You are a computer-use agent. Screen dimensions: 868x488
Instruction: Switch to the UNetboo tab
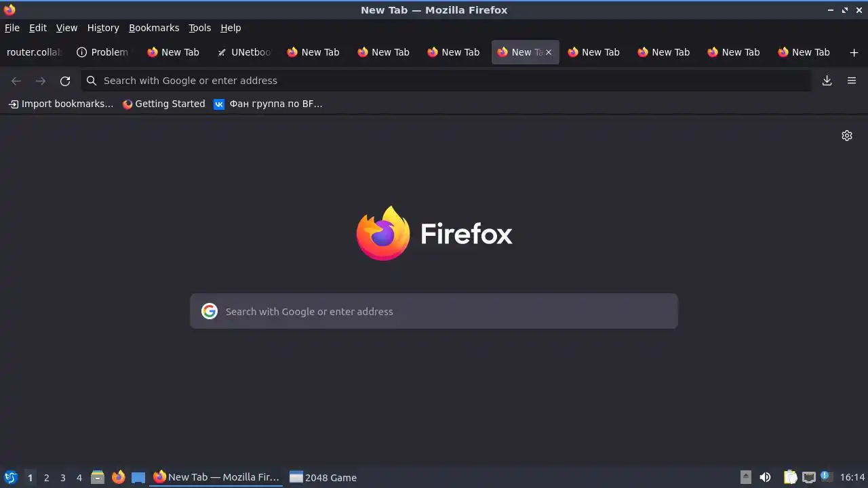pyautogui.click(x=244, y=52)
